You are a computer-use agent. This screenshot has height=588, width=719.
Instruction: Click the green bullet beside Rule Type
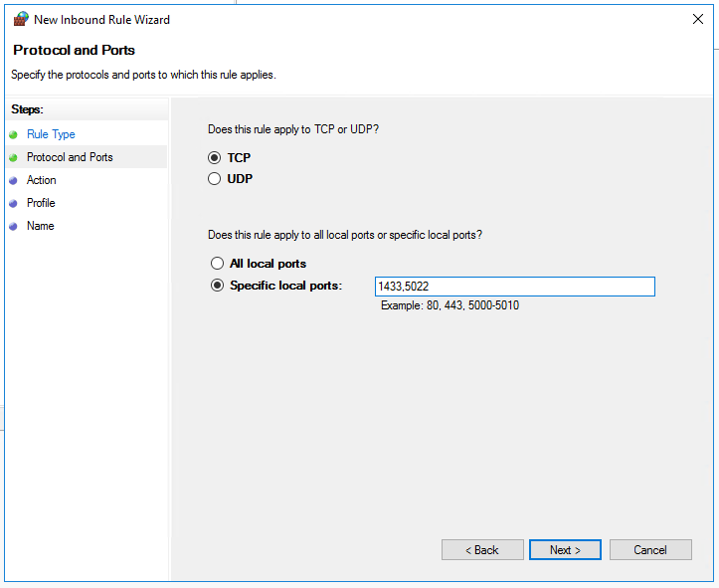tap(14, 135)
